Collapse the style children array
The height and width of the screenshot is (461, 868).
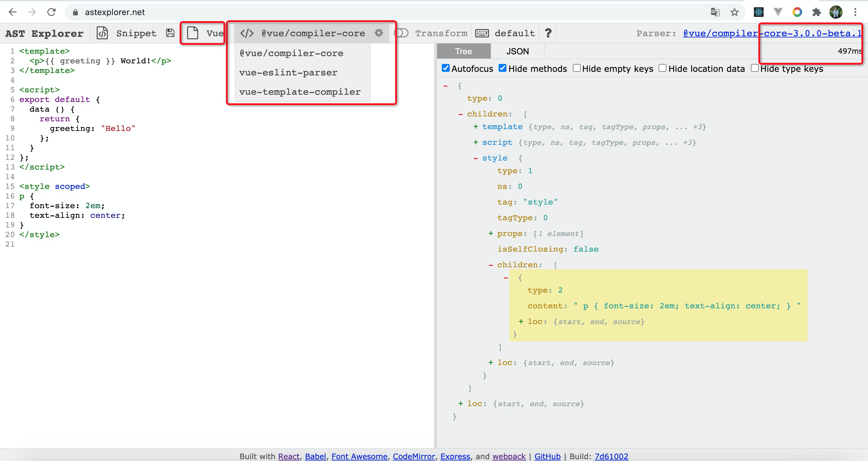pyautogui.click(x=491, y=265)
